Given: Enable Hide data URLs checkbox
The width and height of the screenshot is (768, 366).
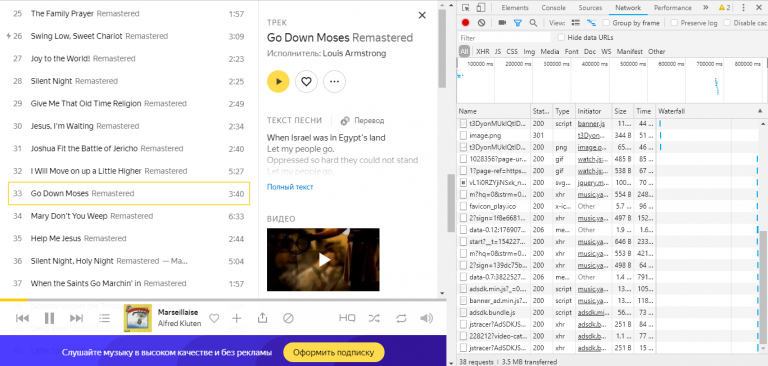Looking at the screenshot, I should (561, 37).
